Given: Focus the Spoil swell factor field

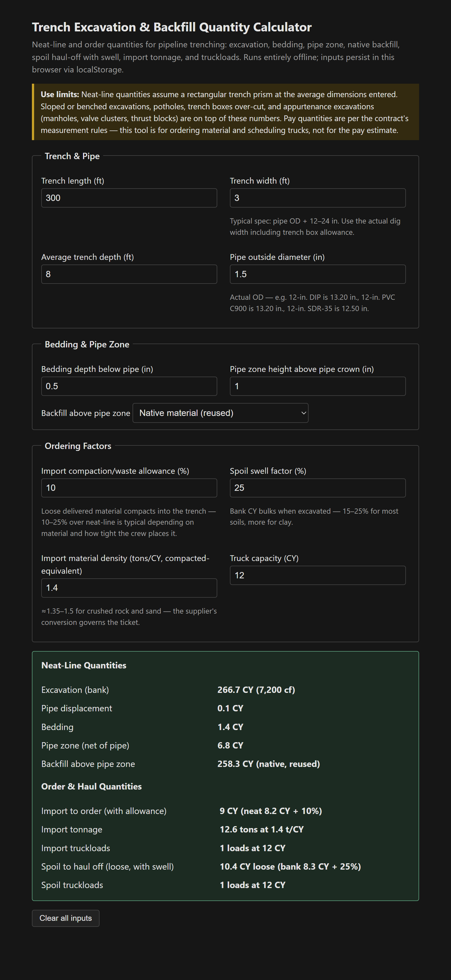Looking at the screenshot, I should coord(318,488).
